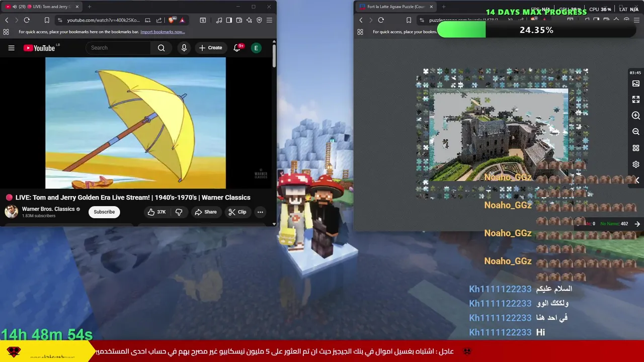Open Warner Bros. Classics channel avatar
Viewport: 644px width, 362px height.
point(11,212)
